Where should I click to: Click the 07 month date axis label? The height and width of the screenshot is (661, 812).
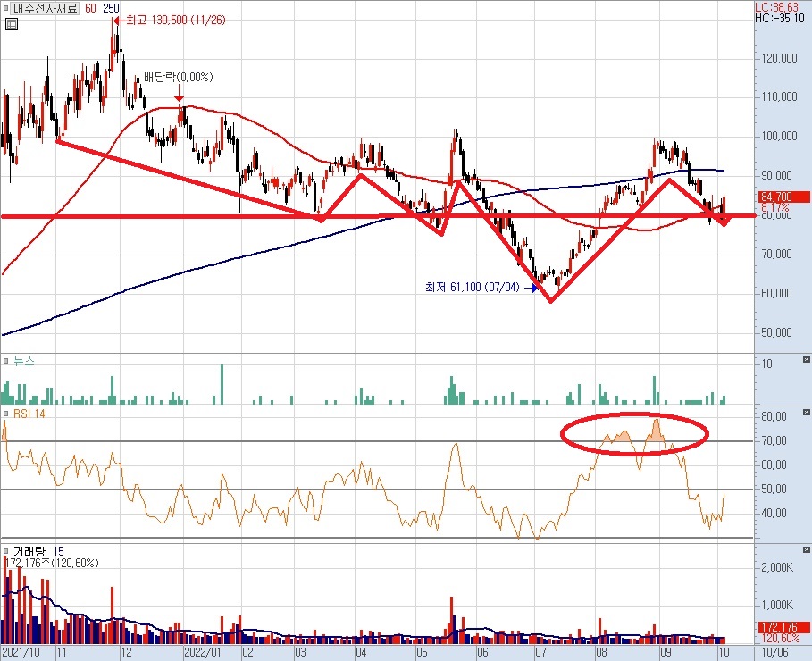point(540,652)
